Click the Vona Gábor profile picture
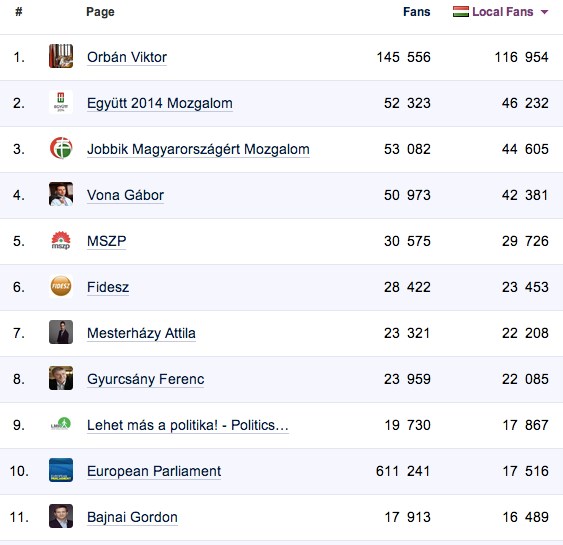 coord(61,194)
